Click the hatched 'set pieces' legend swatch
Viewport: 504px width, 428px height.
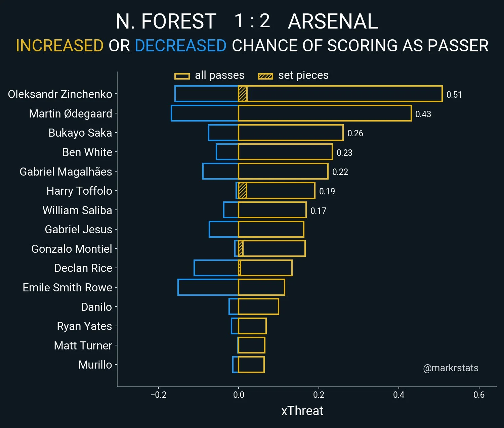click(265, 76)
